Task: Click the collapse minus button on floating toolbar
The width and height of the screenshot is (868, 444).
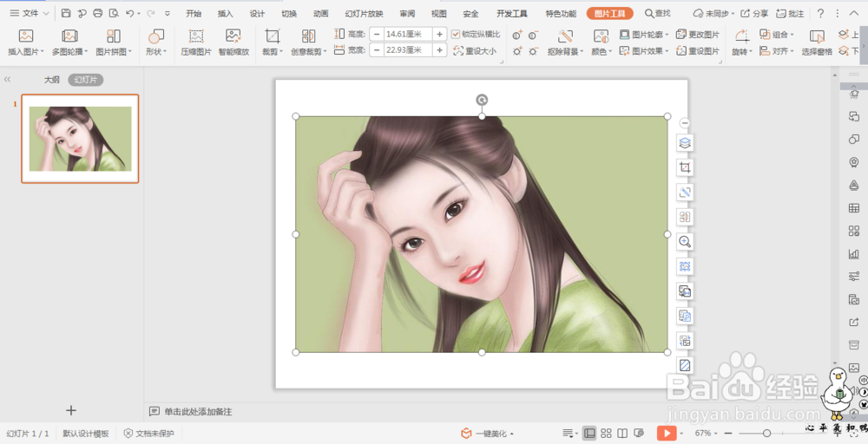Action: (685, 123)
